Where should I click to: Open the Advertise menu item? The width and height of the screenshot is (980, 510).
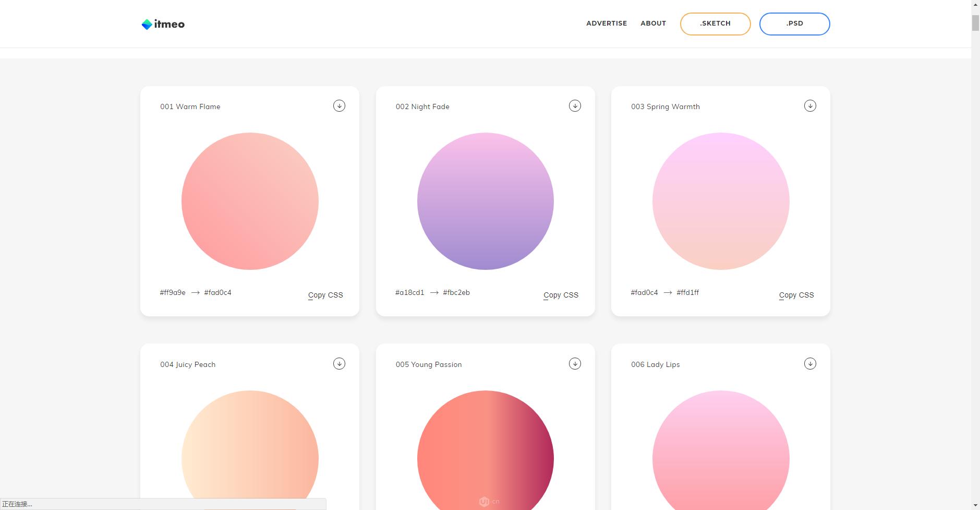click(x=606, y=23)
